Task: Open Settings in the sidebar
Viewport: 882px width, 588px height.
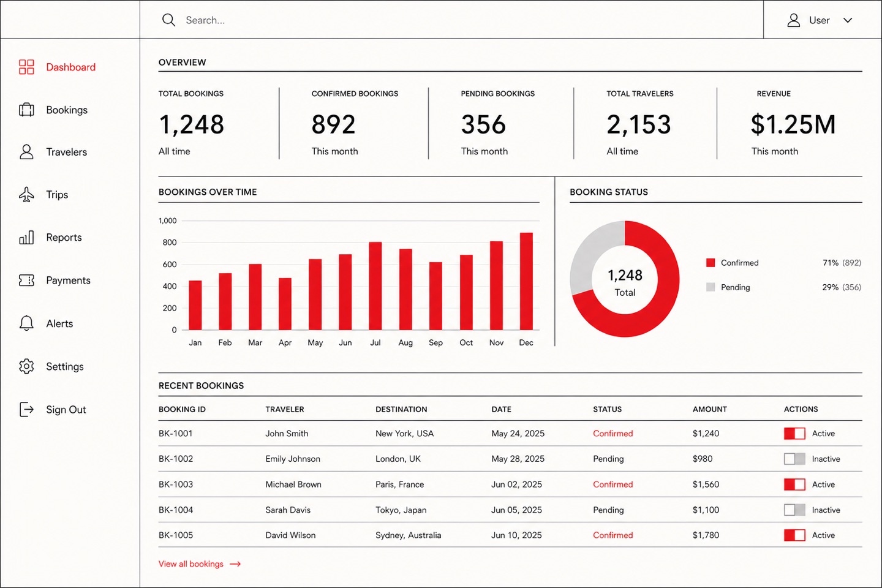Action: [51, 366]
